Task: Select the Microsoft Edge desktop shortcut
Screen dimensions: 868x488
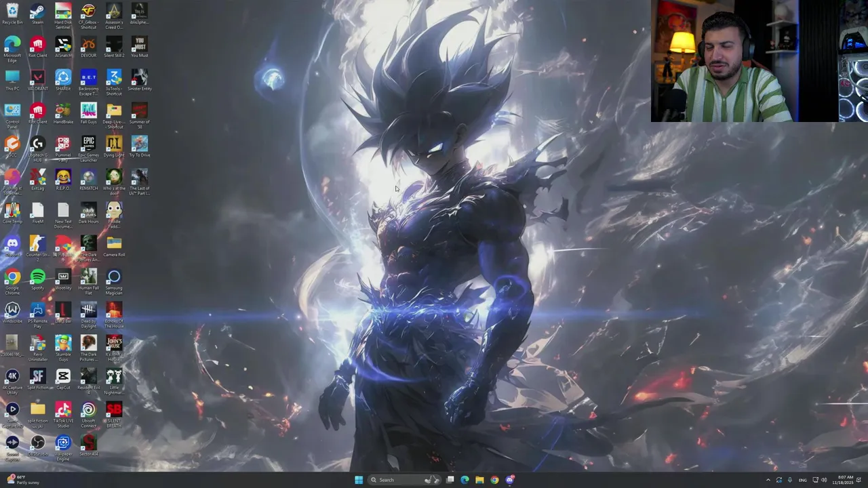Action: pyautogui.click(x=12, y=49)
